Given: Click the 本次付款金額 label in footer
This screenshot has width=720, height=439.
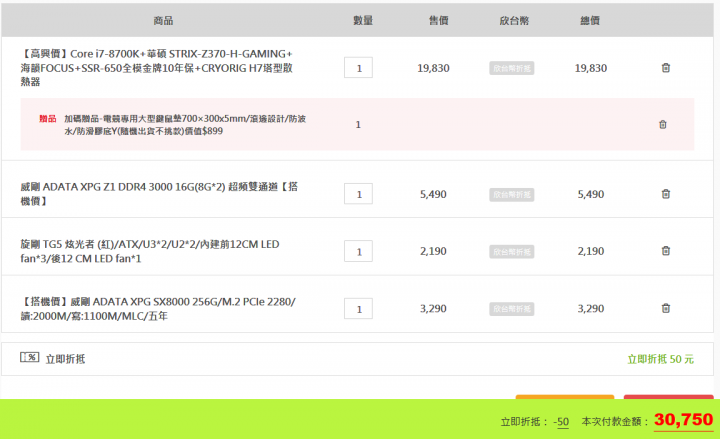Looking at the screenshot, I should 615,422.
